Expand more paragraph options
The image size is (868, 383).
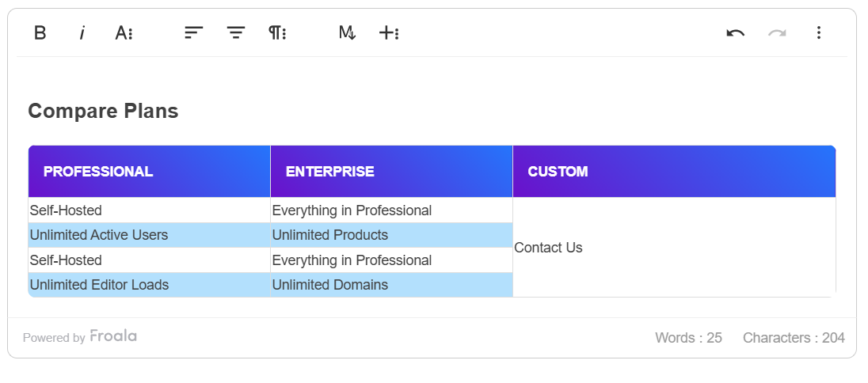tap(277, 32)
